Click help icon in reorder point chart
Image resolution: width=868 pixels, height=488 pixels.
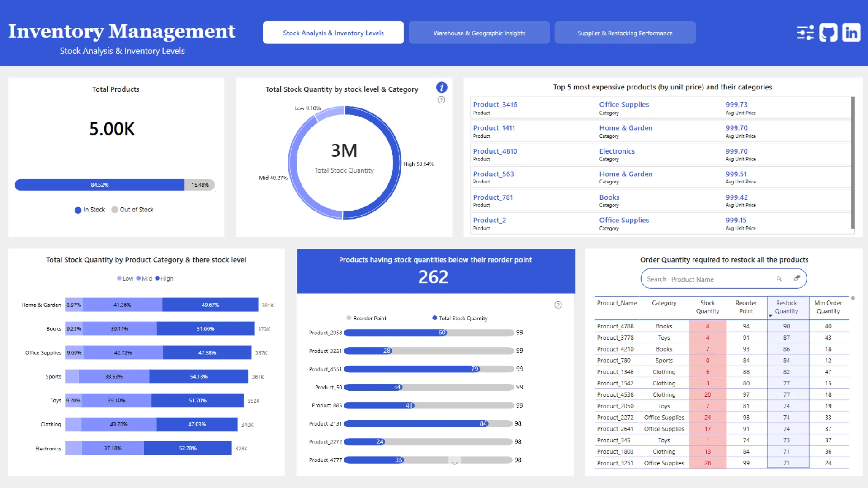[x=558, y=305]
